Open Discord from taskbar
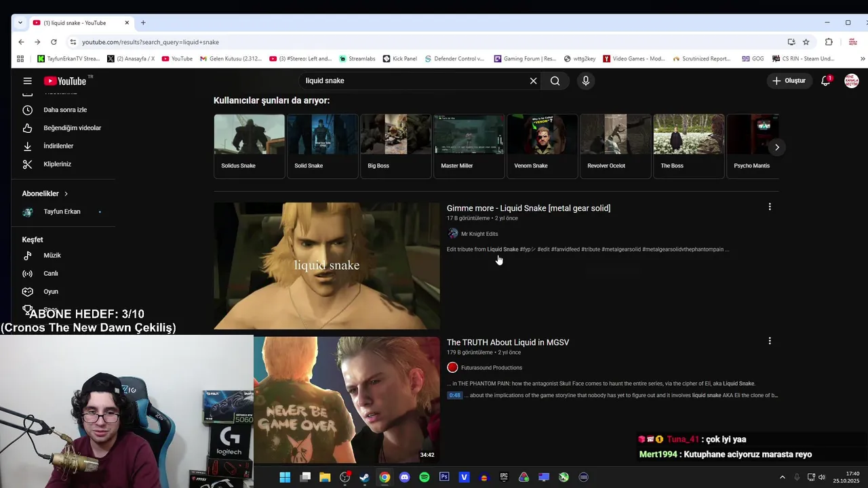Screen dimensions: 868x488 (x=405, y=477)
